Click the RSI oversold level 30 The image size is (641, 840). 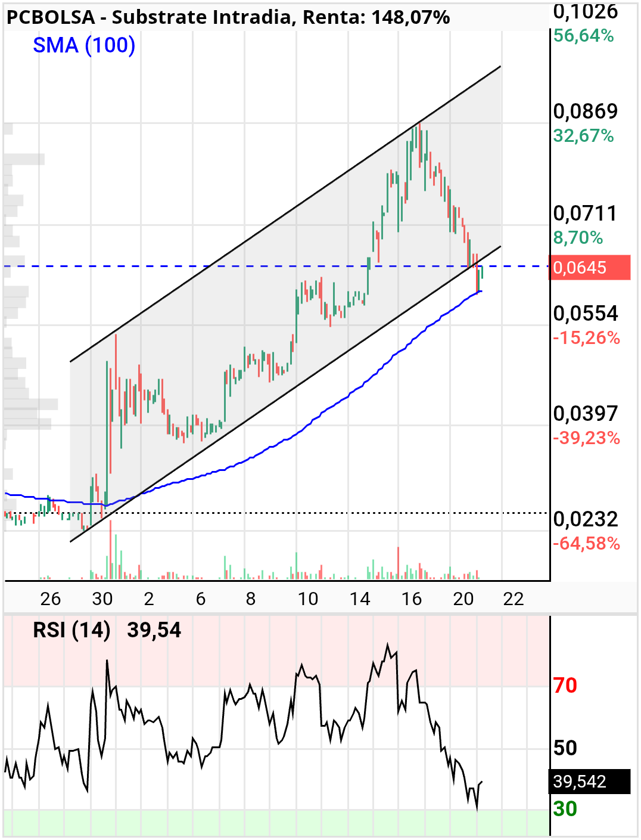coord(565,809)
